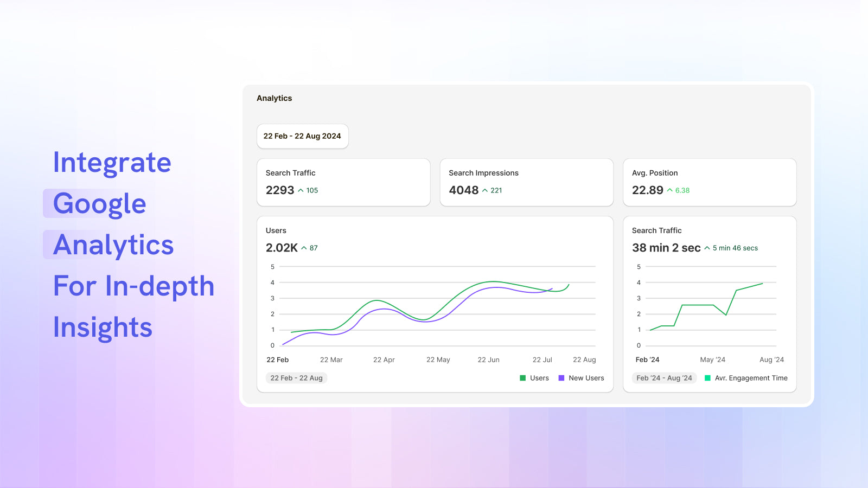Click the 22 Mar axis label
This screenshot has width=868, height=488.
tap(331, 359)
